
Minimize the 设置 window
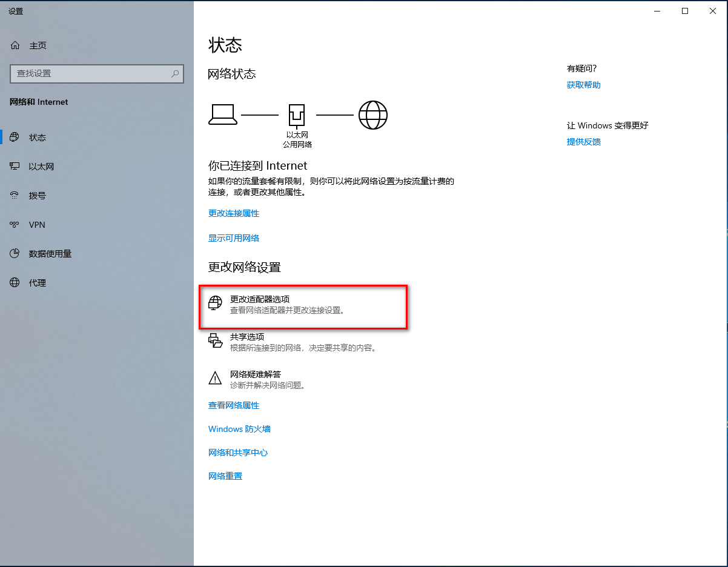[657, 11]
